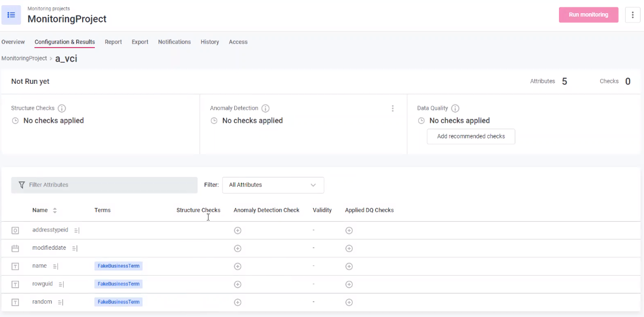Open Anomaly Detection card options menu
Viewport: 644px width, 317px height.
[393, 109]
